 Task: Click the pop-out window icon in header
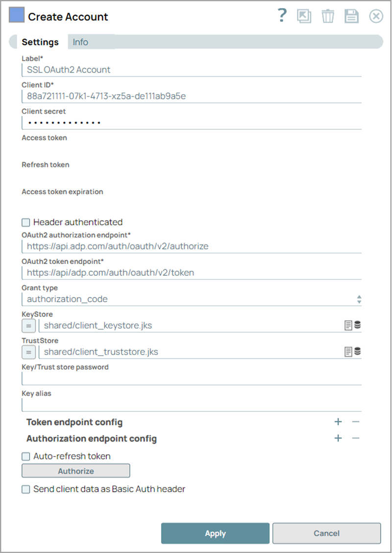(x=304, y=16)
